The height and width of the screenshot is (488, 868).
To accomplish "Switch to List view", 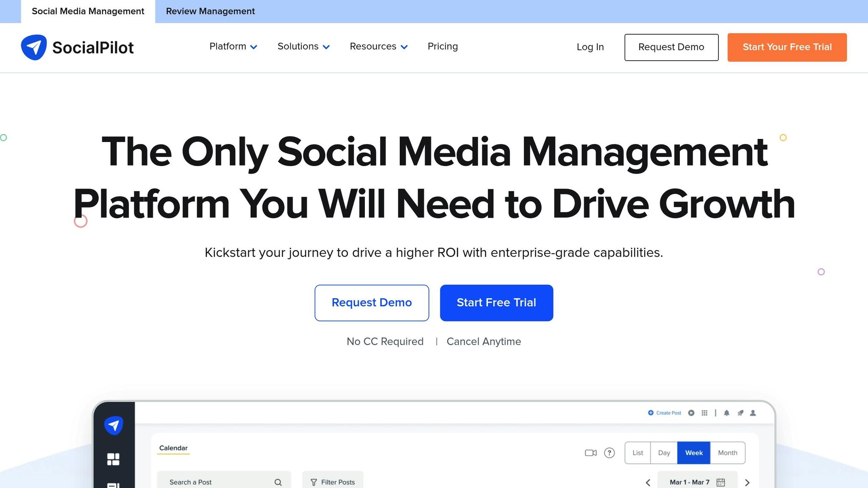I will [x=638, y=453].
